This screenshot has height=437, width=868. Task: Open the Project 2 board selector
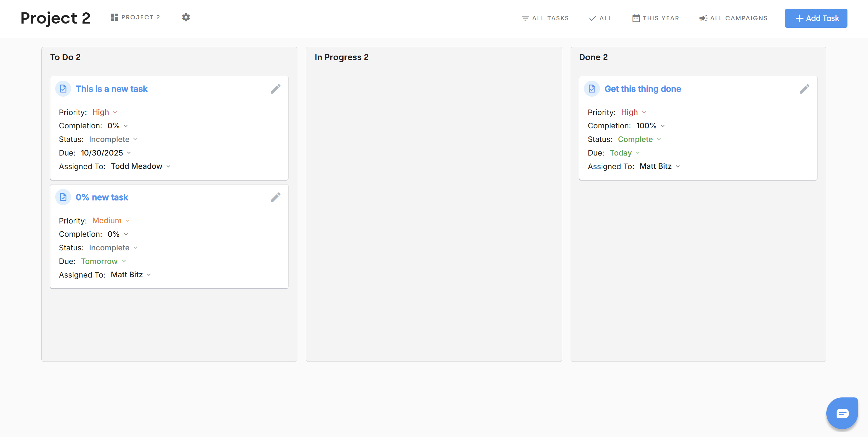[136, 17]
